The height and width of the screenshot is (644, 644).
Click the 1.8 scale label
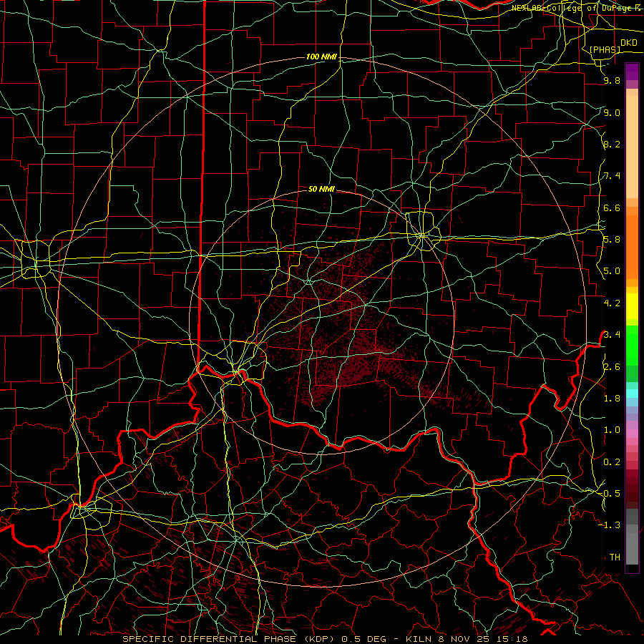click(612, 398)
